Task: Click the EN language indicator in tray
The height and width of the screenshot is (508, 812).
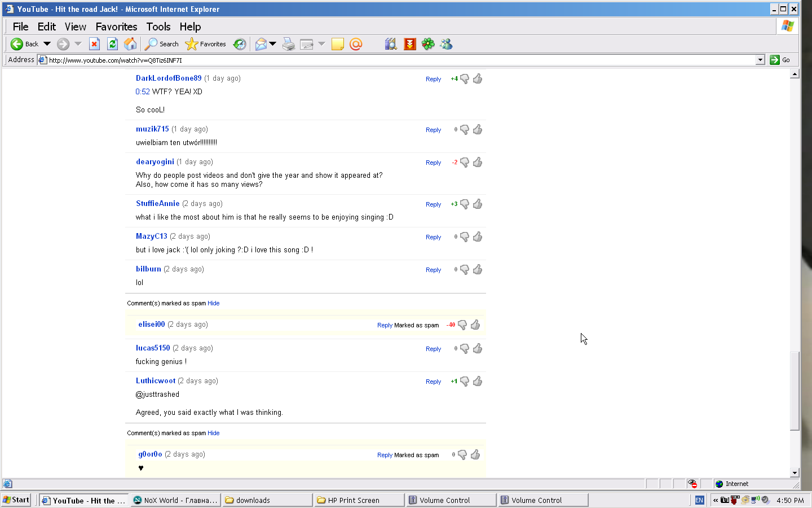Action: point(699,500)
